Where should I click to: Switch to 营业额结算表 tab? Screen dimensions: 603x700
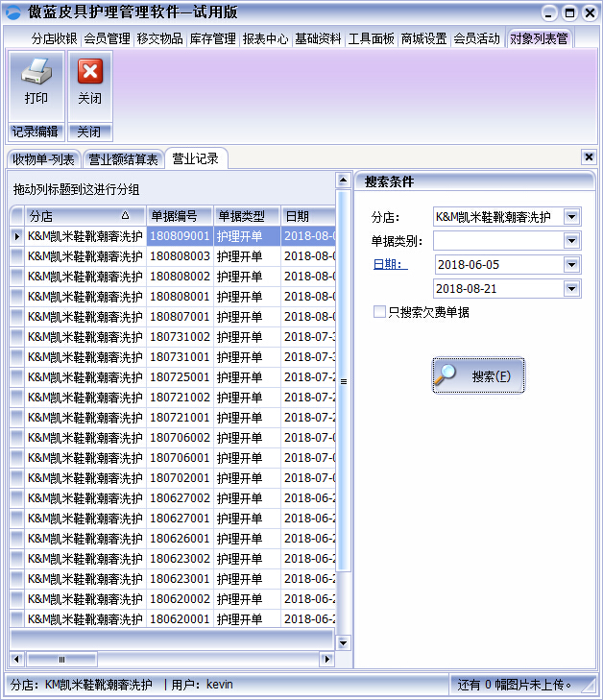(123, 159)
